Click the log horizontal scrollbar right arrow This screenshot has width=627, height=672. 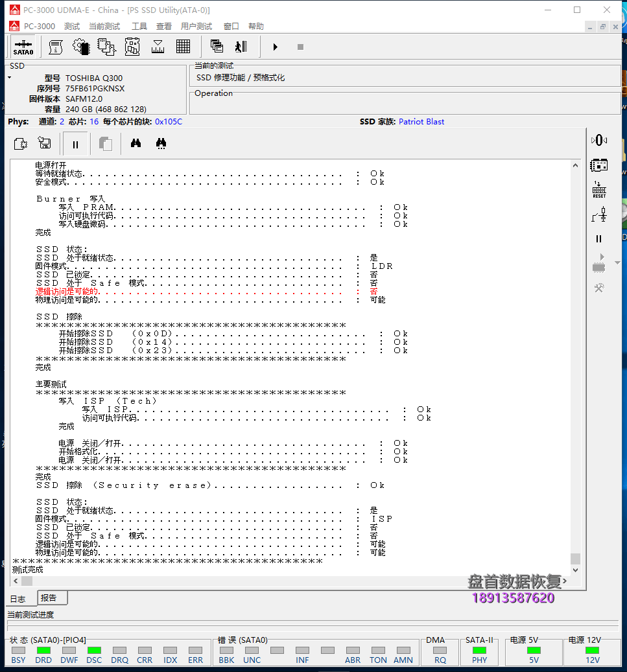pos(565,581)
